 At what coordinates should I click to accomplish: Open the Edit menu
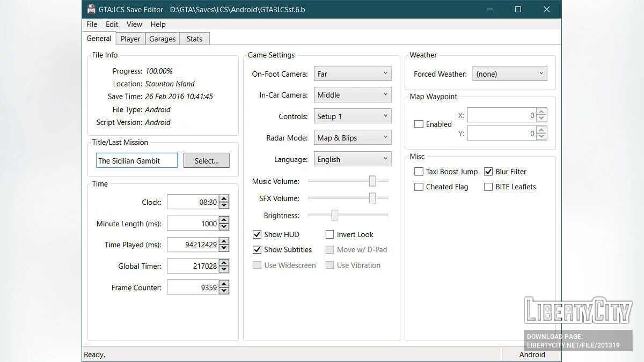pyautogui.click(x=112, y=24)
